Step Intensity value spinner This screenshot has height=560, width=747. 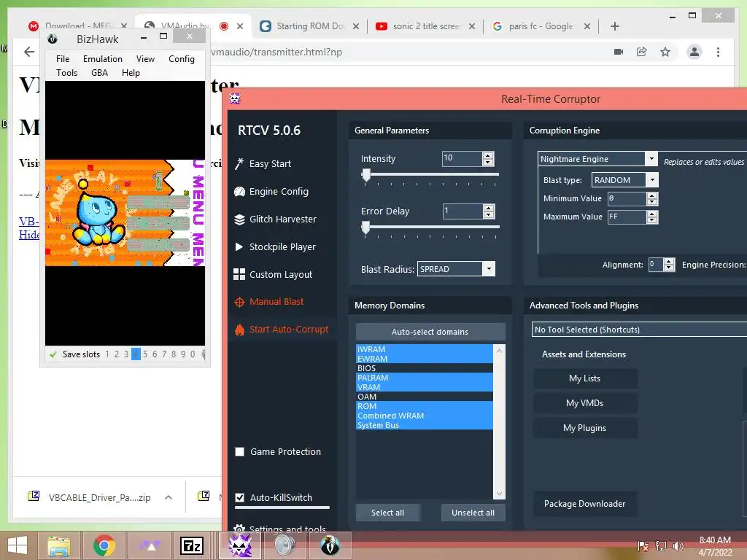pyautogui.click(x=488, y=158)
